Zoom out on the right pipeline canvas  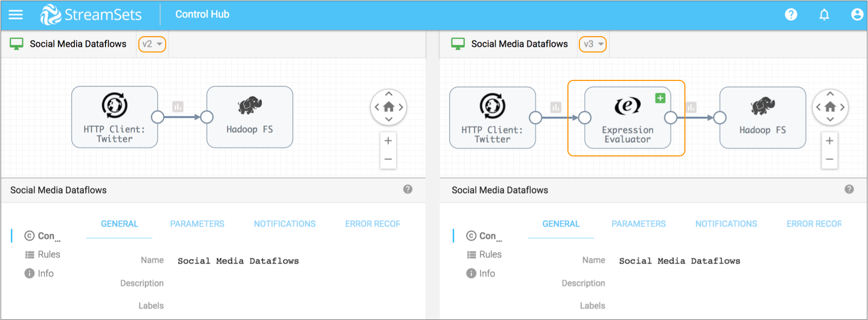click(829, 159)
